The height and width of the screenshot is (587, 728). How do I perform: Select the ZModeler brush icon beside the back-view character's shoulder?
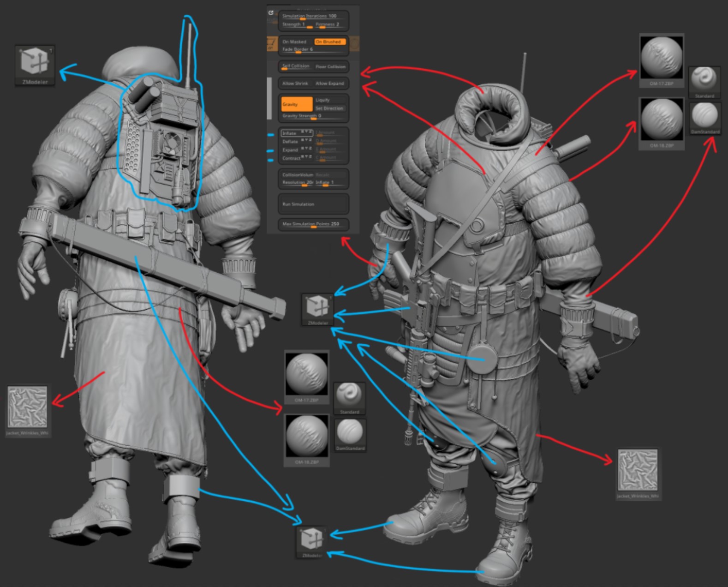35,66
